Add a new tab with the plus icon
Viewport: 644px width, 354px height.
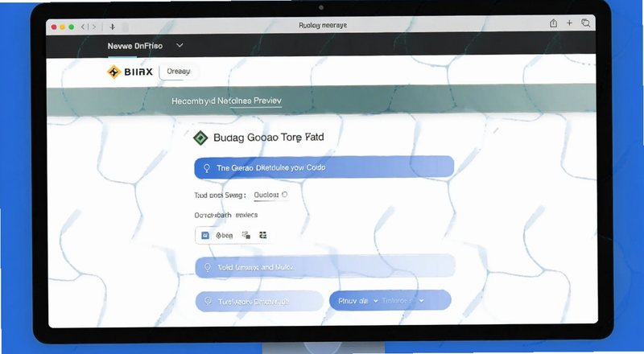tap(569, 23)
